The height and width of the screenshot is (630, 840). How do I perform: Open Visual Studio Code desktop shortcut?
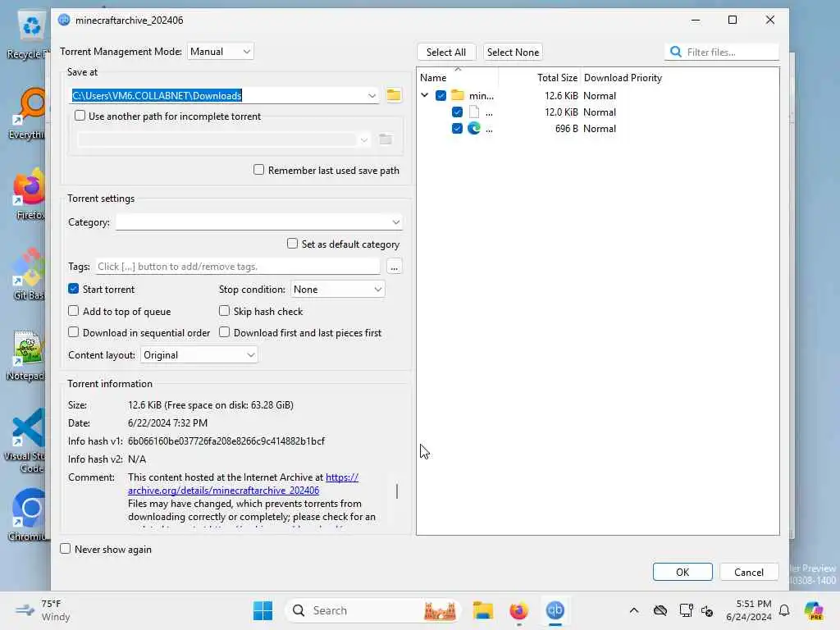pos(27,441)
